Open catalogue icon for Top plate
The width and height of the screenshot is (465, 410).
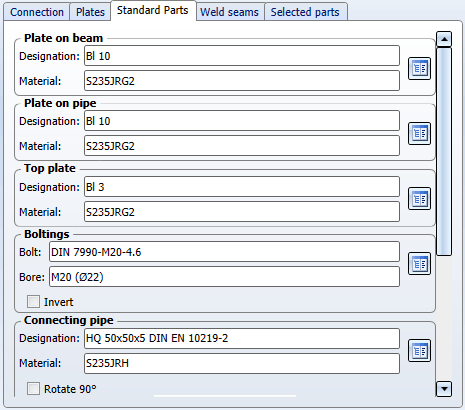pos(419,199)
